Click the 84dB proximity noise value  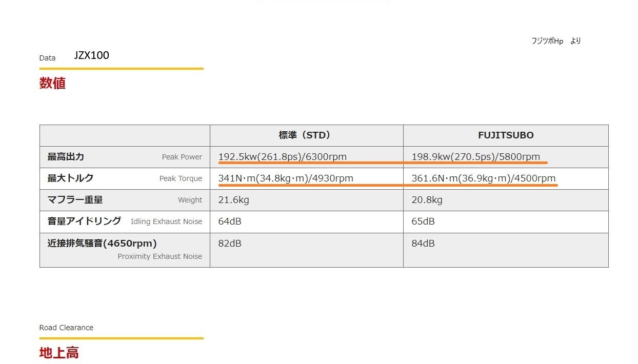[423, 243]
